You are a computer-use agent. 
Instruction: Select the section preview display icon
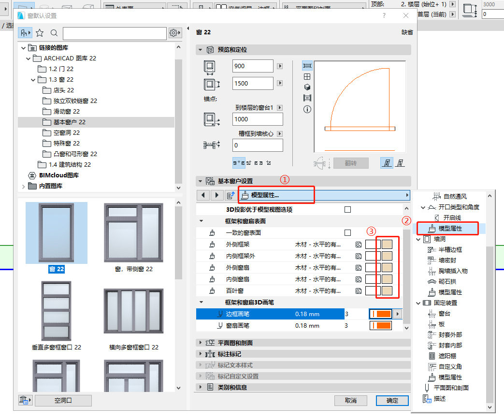click(x=307, y=98)
